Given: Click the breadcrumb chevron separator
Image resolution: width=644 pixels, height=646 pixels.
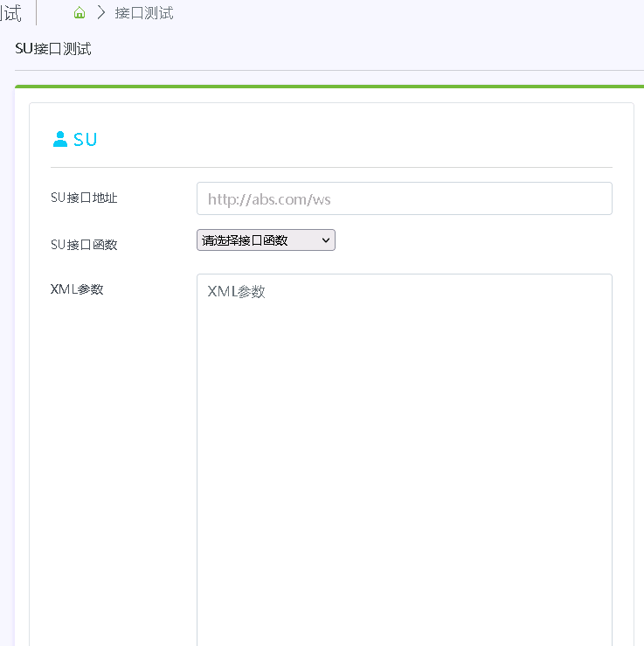Looking at the screenshot, I should coord(101,13).
